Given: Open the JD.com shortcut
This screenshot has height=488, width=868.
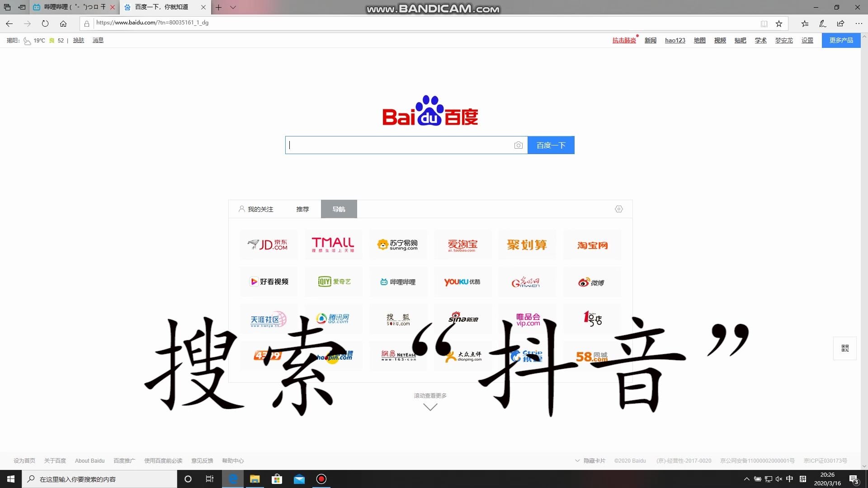Looking at the screenshot, I should click(269, 244).
